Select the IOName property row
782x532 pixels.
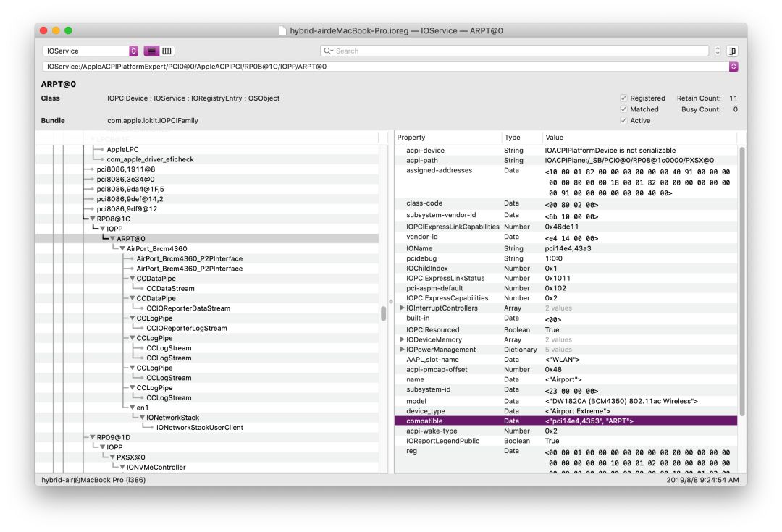click(566, 248)
